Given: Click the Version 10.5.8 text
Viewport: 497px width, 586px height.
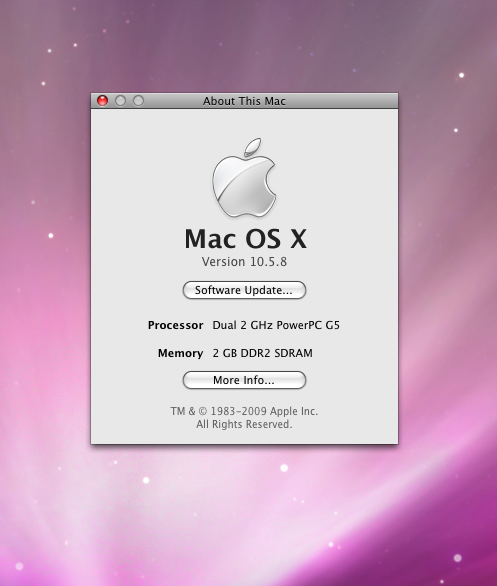Looking at the screenshot, I should point(244,262).
